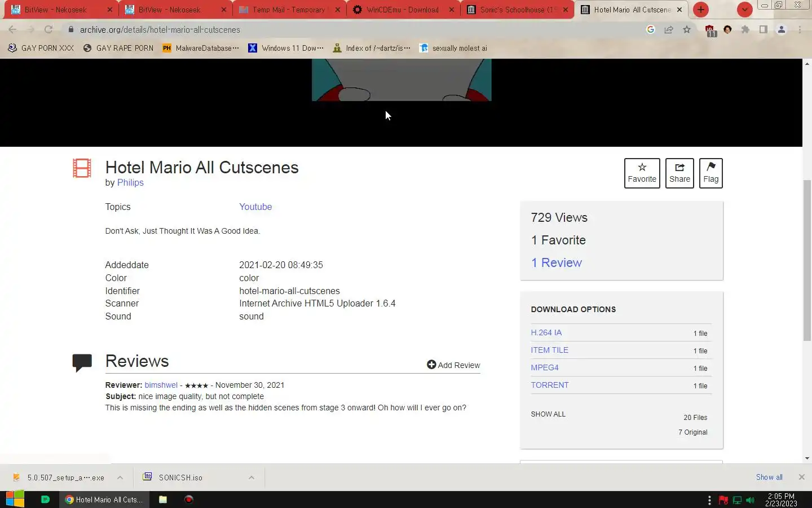Viewport: 812px width, 508px height.
Task: Bookmark this page with the star icon
Action: pyautogui.click(x=687, y=29)
